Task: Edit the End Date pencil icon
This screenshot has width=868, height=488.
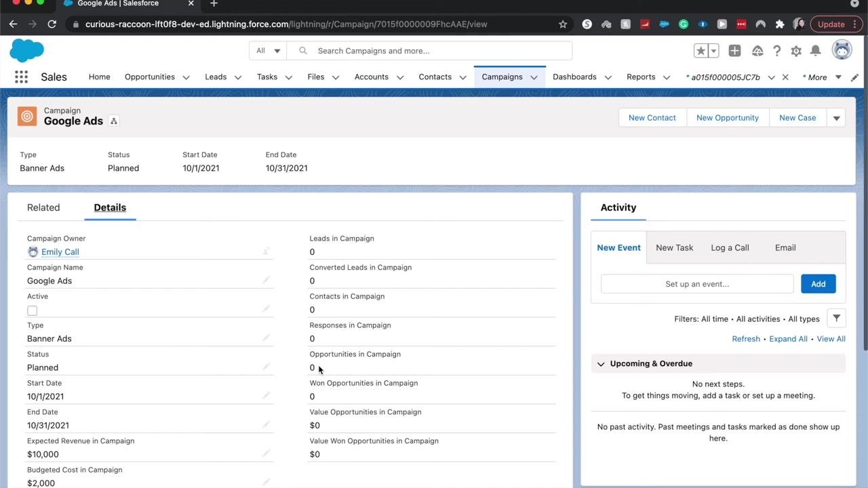Action: click(x=267, y=424)
